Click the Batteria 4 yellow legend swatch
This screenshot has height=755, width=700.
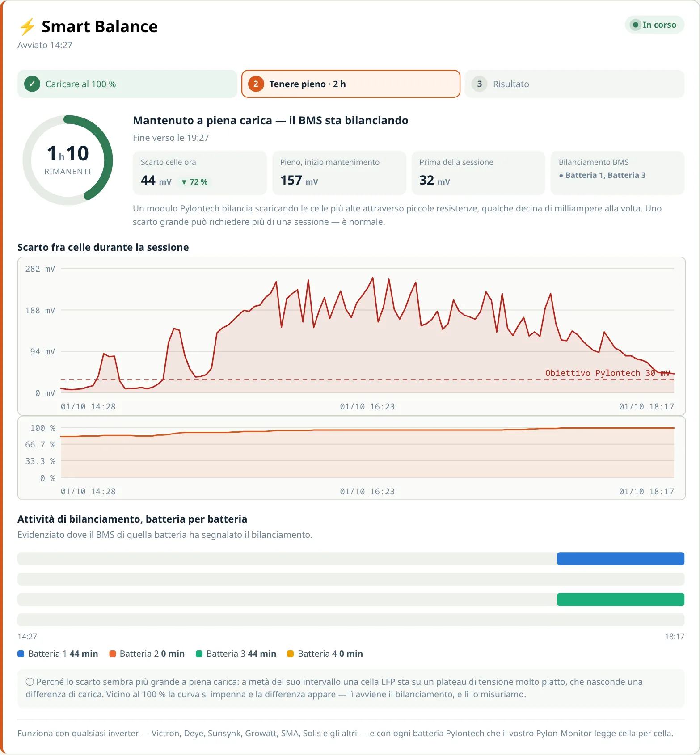pyautogui.click(x=291, y=654)
